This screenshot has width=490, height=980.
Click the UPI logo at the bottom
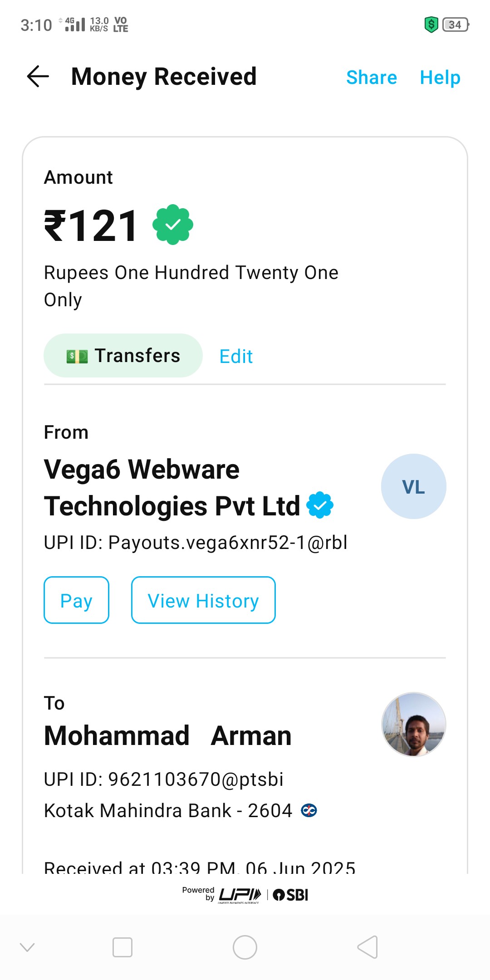pyautogui.click(x=240, y=895)
